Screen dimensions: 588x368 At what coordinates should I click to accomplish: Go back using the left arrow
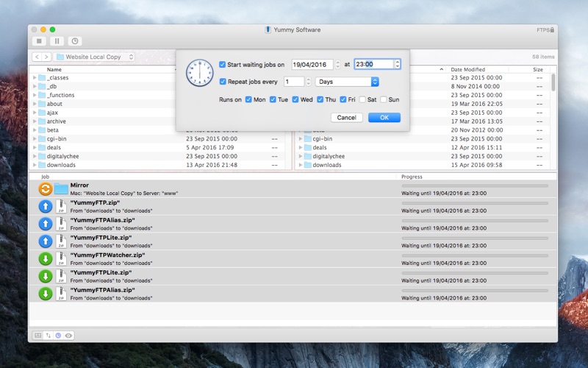tap(37, 57)
